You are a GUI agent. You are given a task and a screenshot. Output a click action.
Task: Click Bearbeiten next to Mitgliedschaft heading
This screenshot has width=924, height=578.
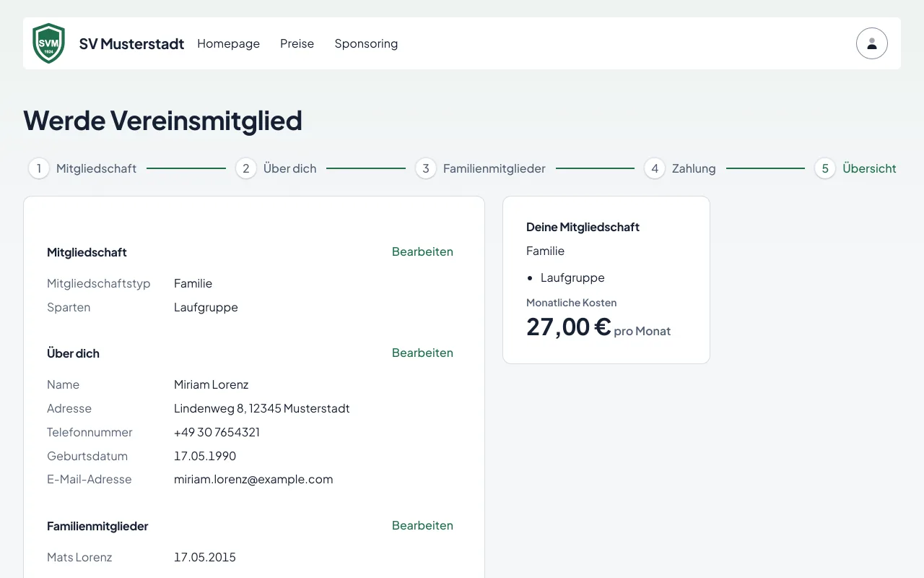422,251
